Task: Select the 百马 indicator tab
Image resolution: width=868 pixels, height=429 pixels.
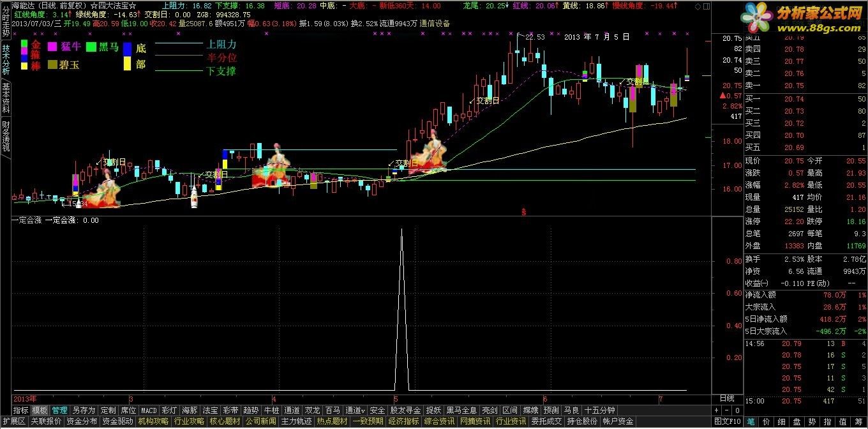Action: [333, 410]
